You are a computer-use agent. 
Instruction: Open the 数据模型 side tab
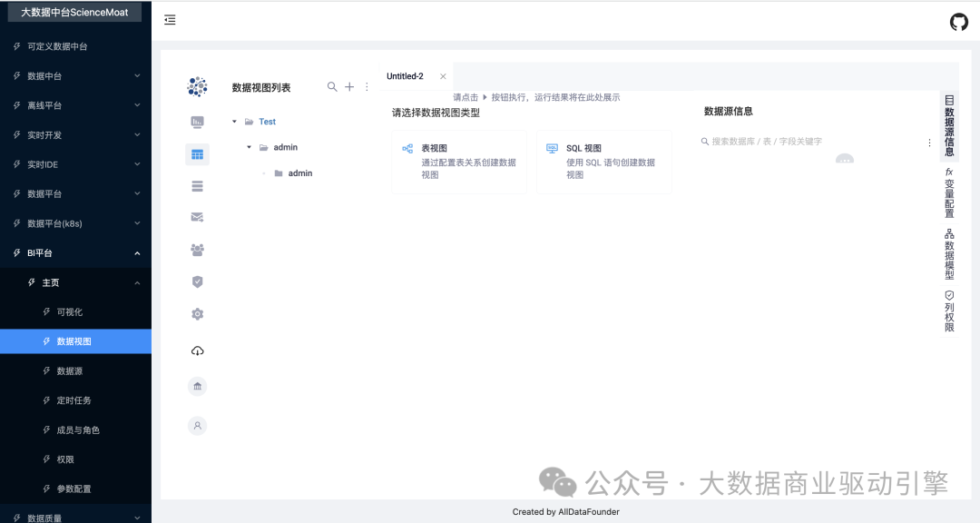[x=949, y=254]
